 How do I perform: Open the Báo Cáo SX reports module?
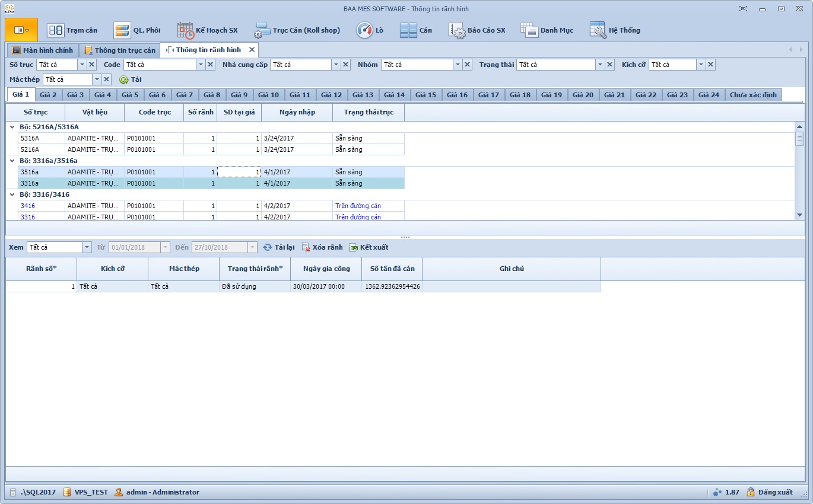click(477, 30)
